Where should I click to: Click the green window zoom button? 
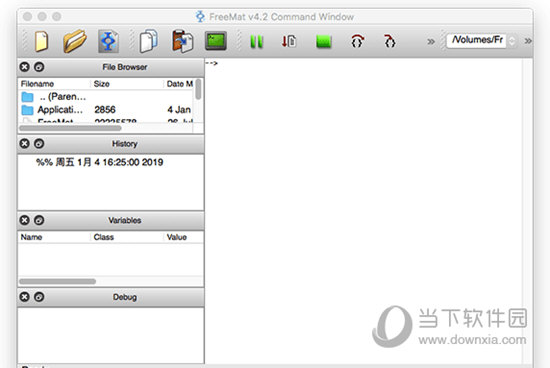click(x=57, y=16)
